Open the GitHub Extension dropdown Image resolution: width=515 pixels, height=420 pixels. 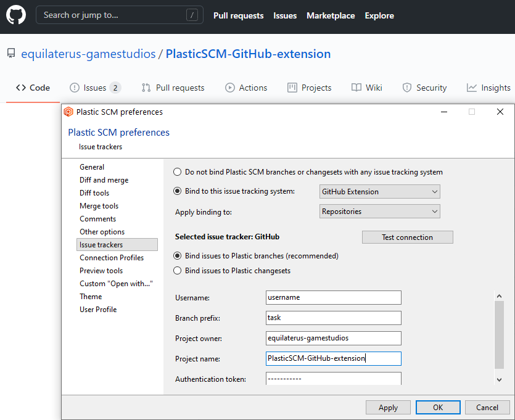click(x=380, y=192)
